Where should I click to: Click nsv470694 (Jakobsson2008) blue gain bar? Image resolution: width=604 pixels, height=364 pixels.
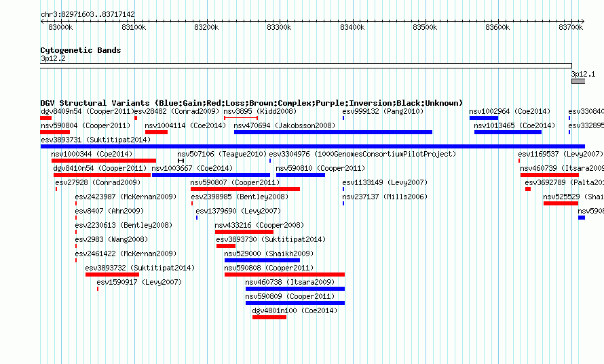[x=333, y=132]
